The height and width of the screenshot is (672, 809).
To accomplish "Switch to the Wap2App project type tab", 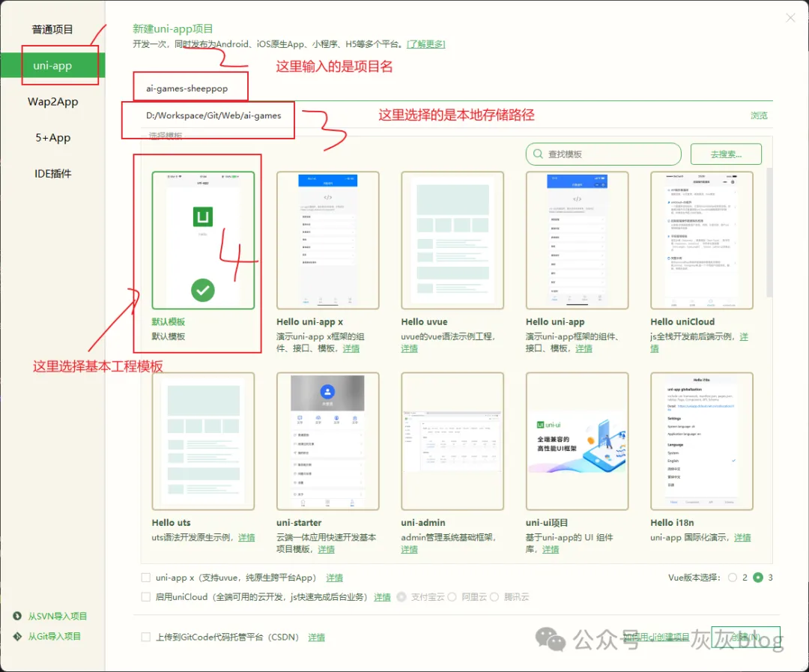I will [52, 102].
